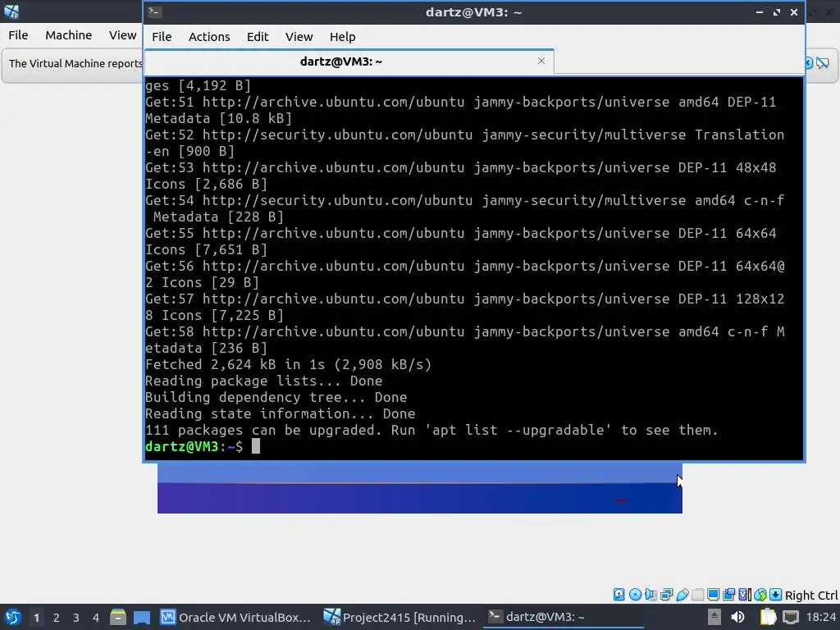This screenshot has height=630, width=840.
Task: Click the terminal icon in title bar
Action: click(x=155, y=11)
